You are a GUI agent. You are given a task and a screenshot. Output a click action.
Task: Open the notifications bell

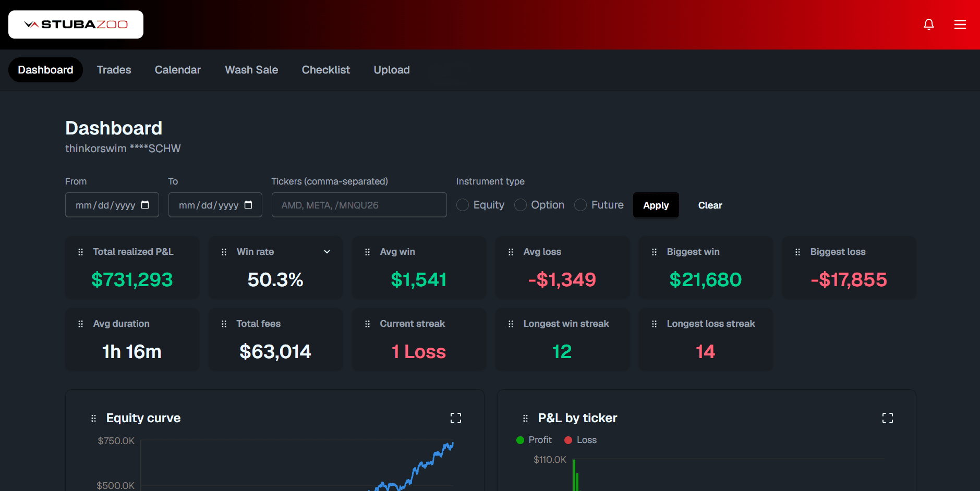pyautogui.click(x=929, y=24)
